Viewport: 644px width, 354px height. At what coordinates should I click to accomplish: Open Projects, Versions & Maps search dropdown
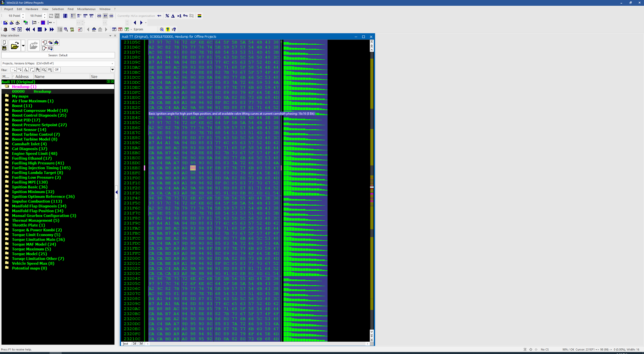[112, 64]
